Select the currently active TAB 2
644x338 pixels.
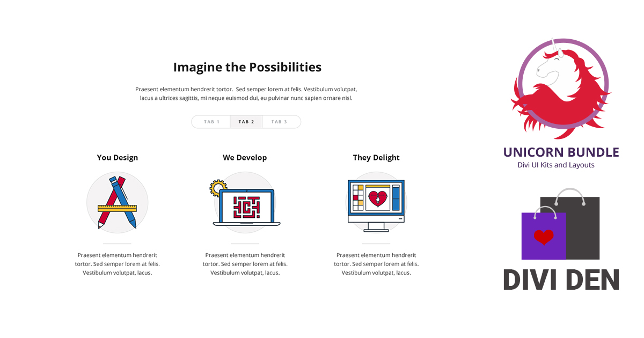pos(246,121)
